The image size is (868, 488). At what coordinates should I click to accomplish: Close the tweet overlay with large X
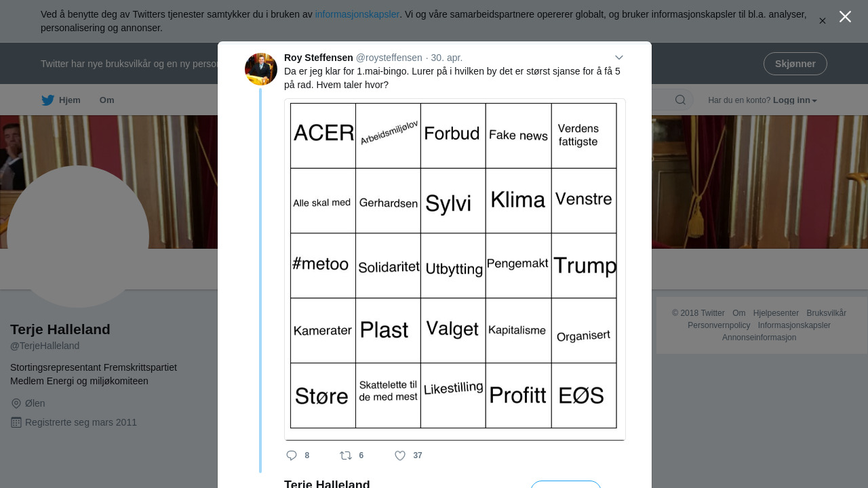pyautogui.click(x=845, y=17)
